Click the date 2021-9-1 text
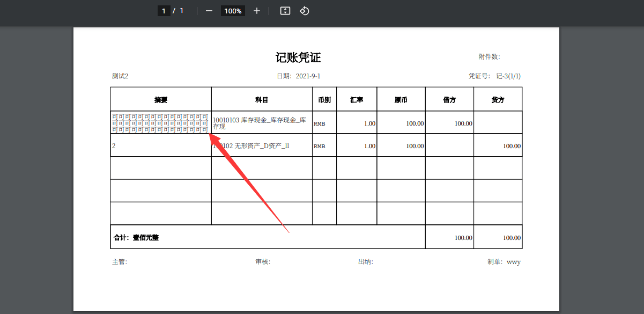The height and width of the screenshot is (314, 644). 308,76
